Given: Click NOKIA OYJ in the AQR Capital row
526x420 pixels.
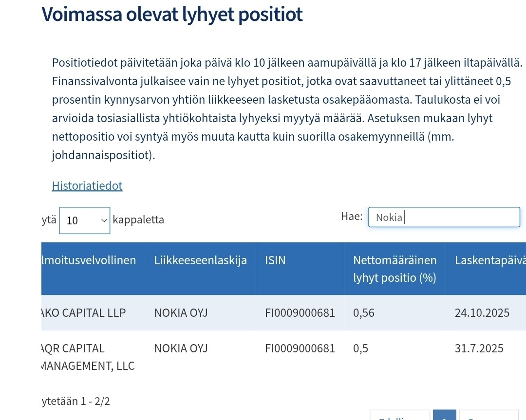Looking at the screenshot, I should coord(181,348).
